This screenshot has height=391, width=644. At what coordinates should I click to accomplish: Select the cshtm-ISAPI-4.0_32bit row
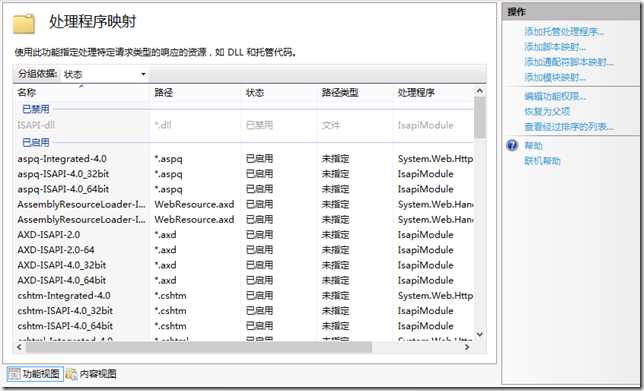coord(244,310)
